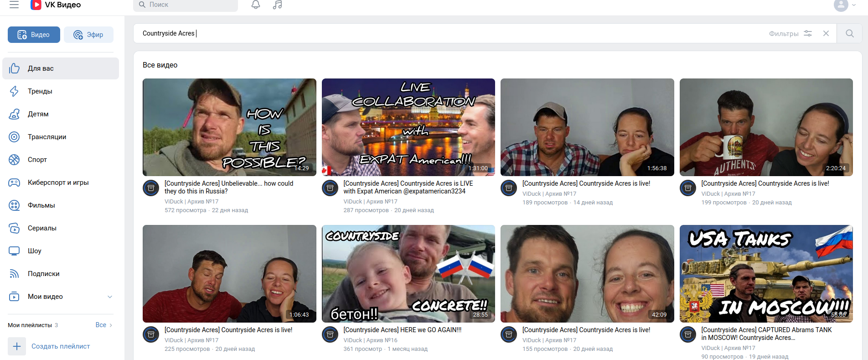Open the 1:56:38 live video thumbnail

point(587,127)
